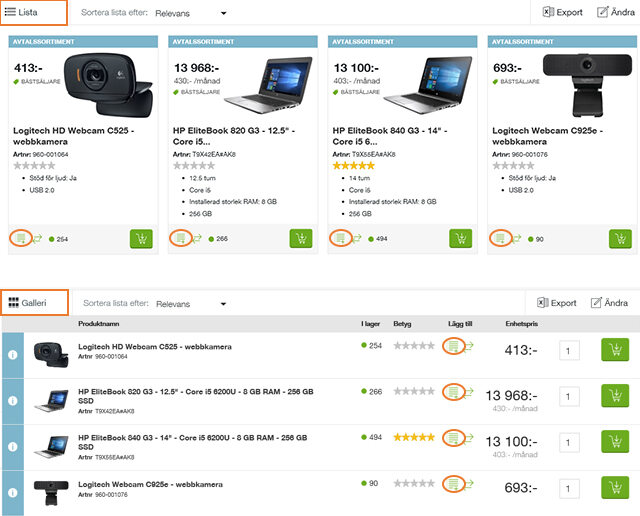Export the upper product list
Viewport: 640px width, 516px height.
click(x=561, y=13)
